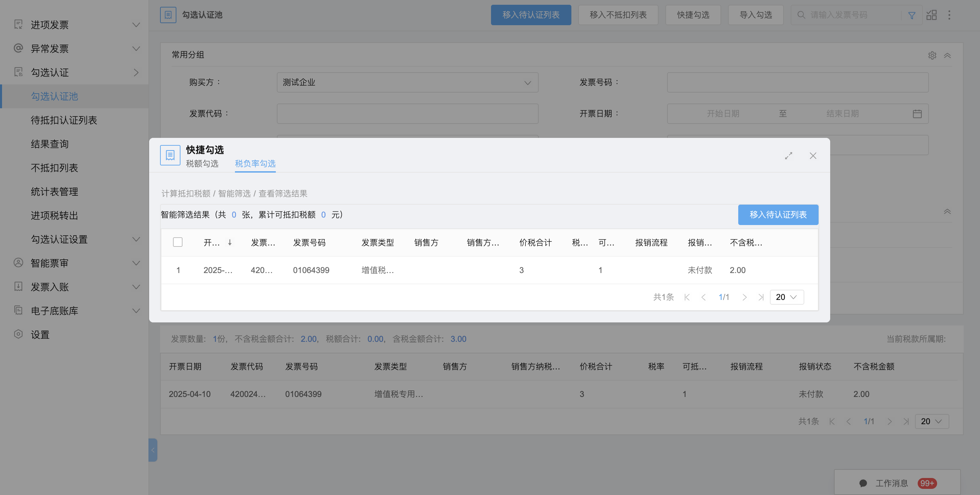Open the 常用分组 settings gear

pos(932,55)
